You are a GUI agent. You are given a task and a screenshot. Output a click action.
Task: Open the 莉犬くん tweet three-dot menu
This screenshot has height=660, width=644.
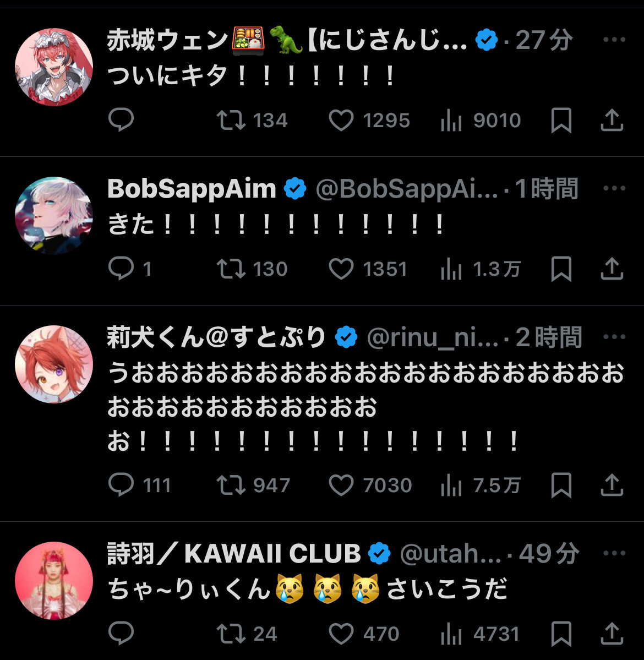tap(614, 337)
